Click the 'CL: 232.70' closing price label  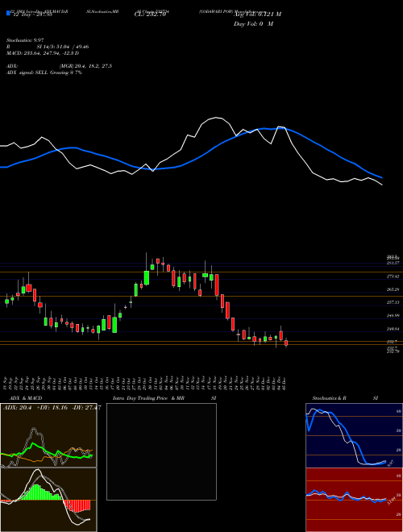[150, 15]
